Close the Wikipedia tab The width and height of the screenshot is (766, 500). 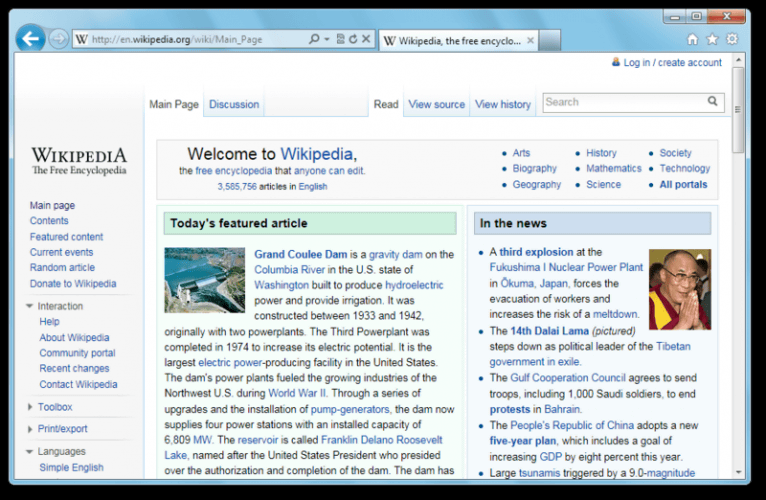[530, 41]
